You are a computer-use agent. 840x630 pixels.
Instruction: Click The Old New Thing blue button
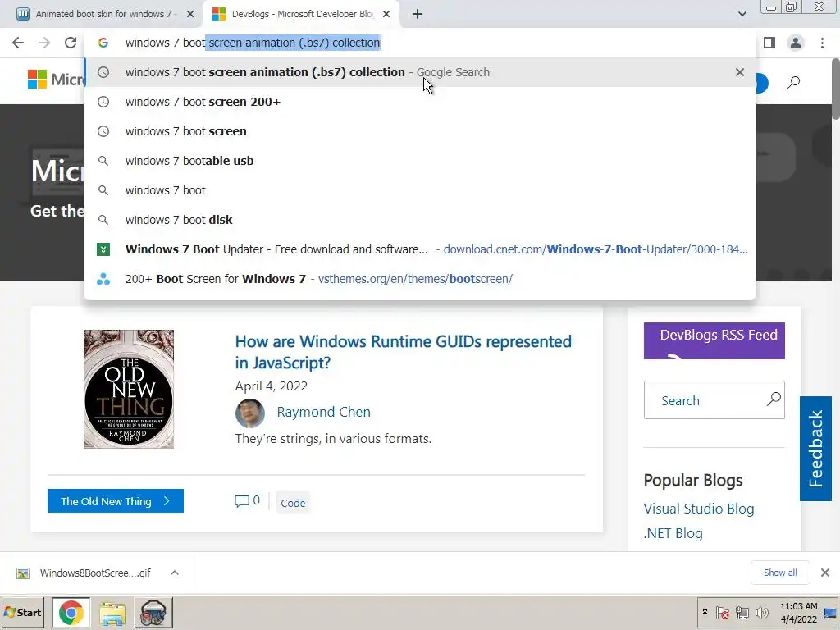(x=116, y=501)
